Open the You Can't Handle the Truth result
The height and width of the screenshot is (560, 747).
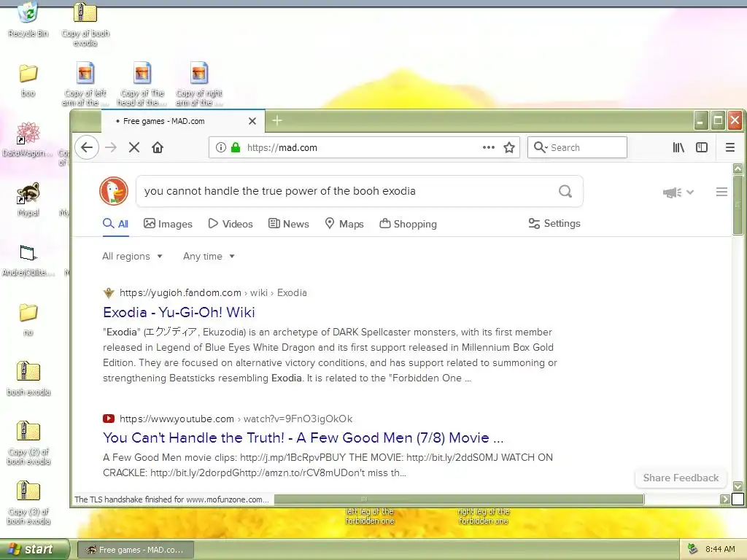pos(303,437)
